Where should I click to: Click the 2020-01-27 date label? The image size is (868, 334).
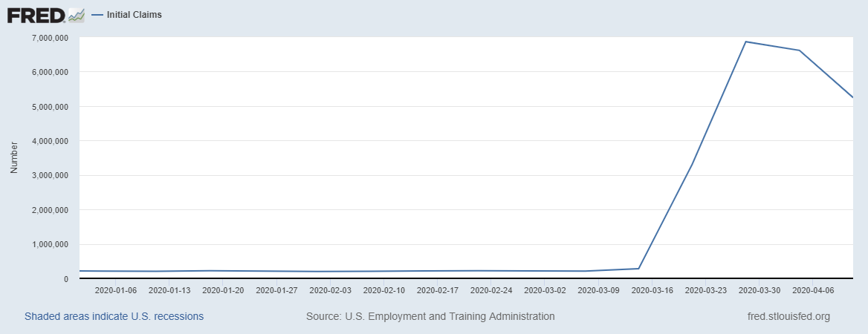point(276,289)
